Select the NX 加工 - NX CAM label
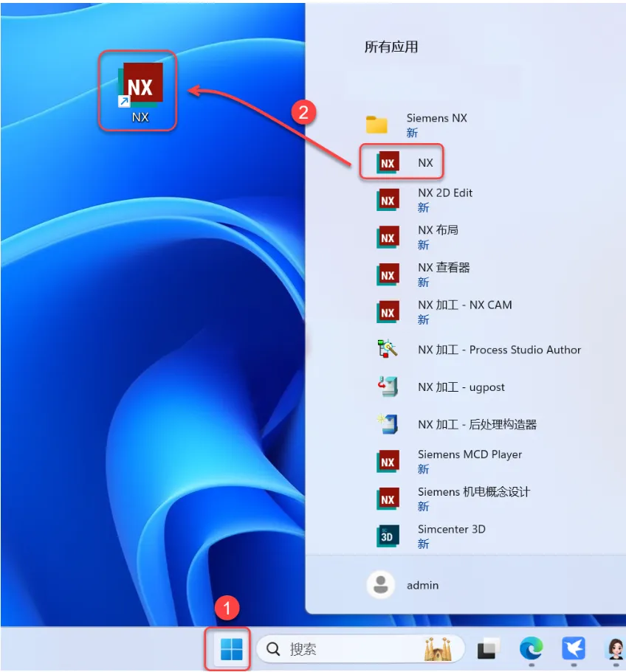Viewport: 626px width, 672px height. coord(465,305)
